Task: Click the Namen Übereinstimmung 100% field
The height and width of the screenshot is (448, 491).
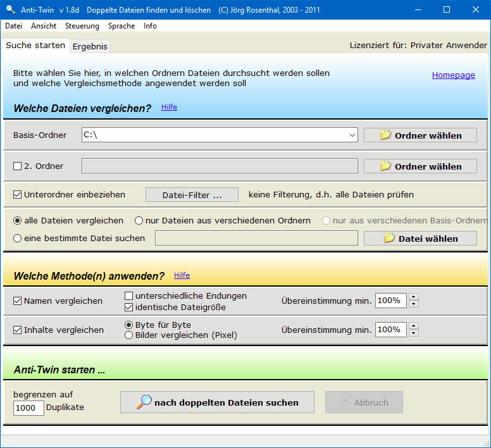Action: [x=390, y=301]
